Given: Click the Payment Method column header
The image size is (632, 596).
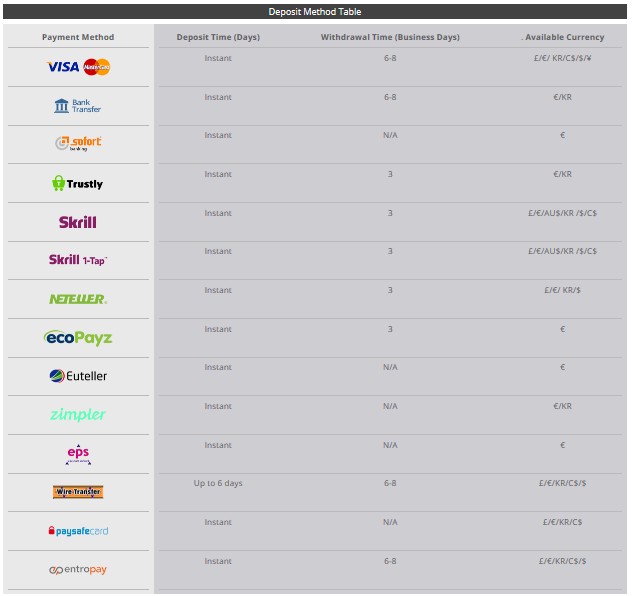Looking at the screenshot, I should point(78,37).
